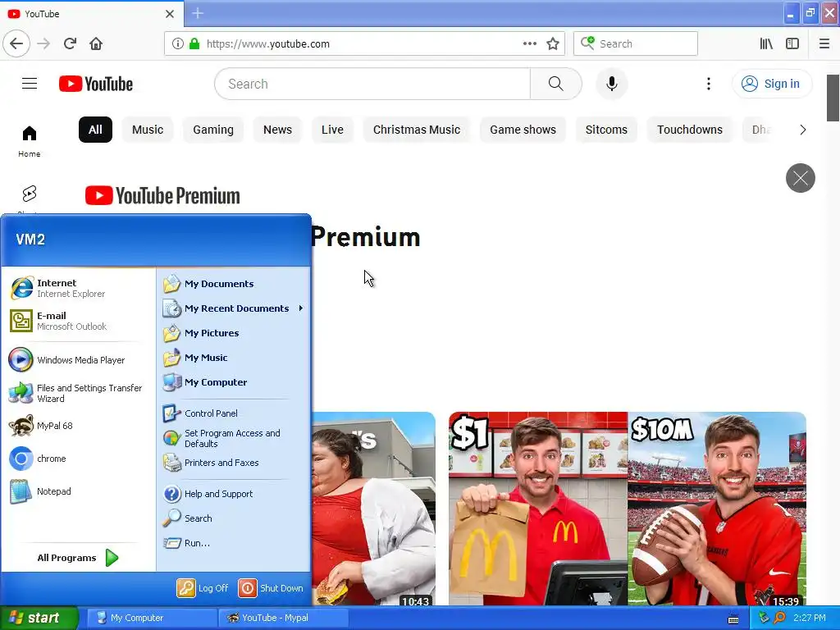This screenshot has height=630, width=840.
Task: Select the Music filter chip
Action: pyautogui.click(x=148, y=130)
